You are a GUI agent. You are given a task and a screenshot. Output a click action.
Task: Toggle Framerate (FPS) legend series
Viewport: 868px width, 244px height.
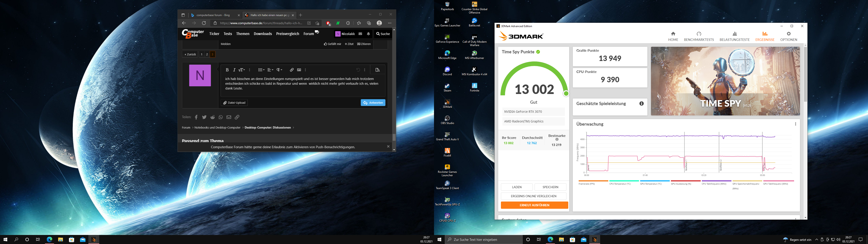pyautogui.click(x=587, y=184)
